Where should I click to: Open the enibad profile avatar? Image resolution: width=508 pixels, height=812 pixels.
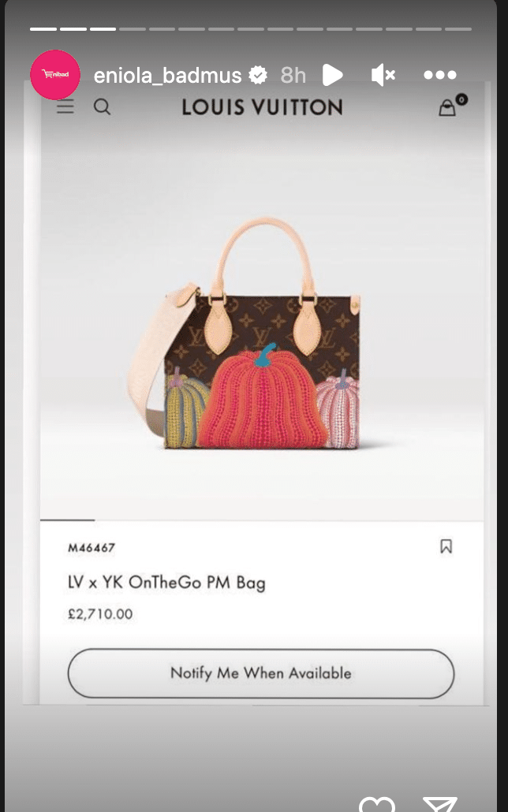tap(55, 75)
